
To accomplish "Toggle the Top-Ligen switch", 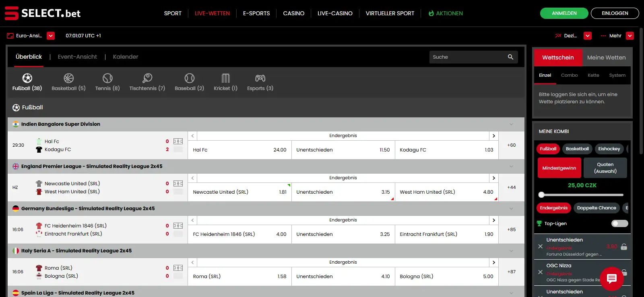I will tap(619, 223).
